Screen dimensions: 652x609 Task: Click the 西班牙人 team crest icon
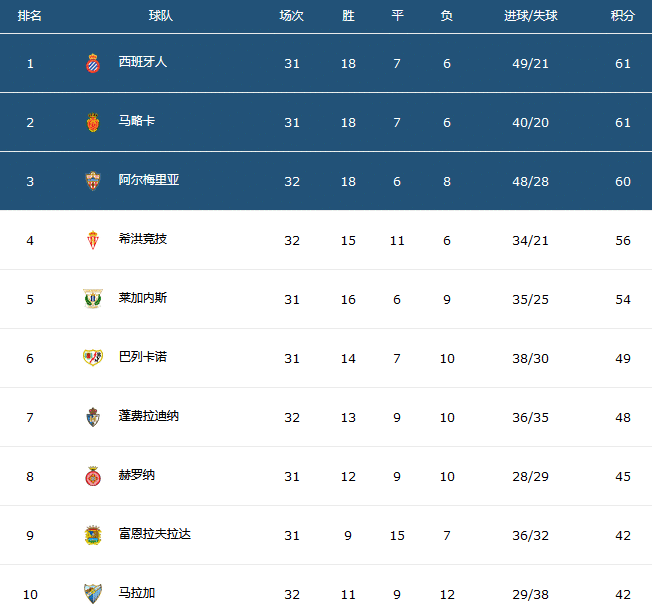coord(93,63)
